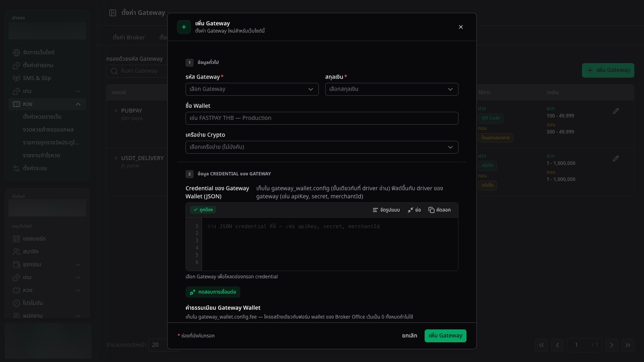Viewport: 644px width, 362px height.
Task: Submit with the green เพิ่ม Gateway dialog button
Action: pos(446,336)
